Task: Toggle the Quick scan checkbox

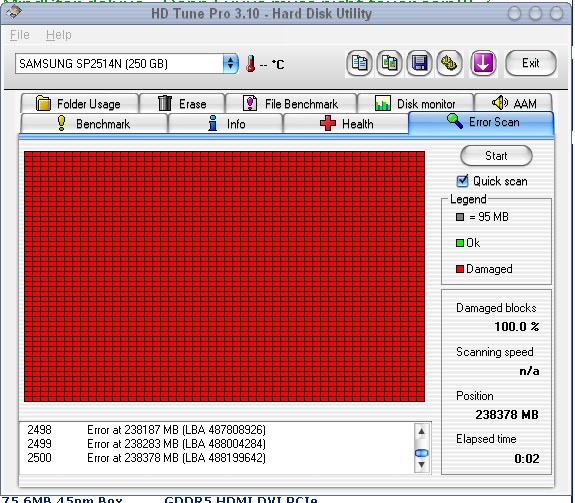Action: (462, 181)
